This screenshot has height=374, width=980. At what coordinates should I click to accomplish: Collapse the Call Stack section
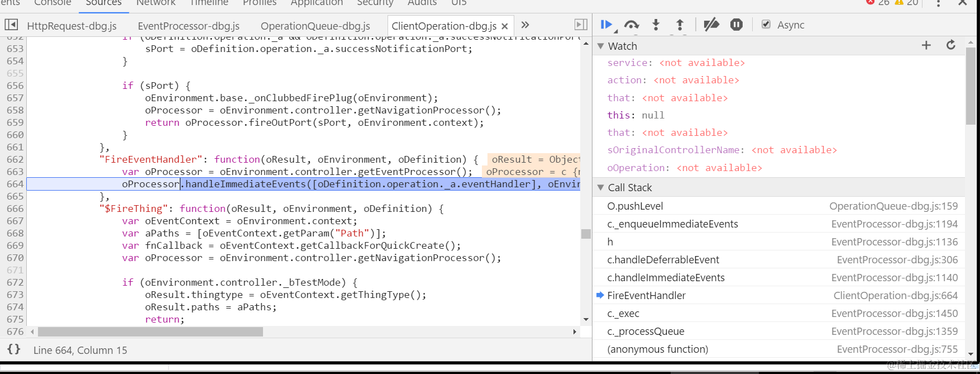pyautogui.click(x=601, y=187)
